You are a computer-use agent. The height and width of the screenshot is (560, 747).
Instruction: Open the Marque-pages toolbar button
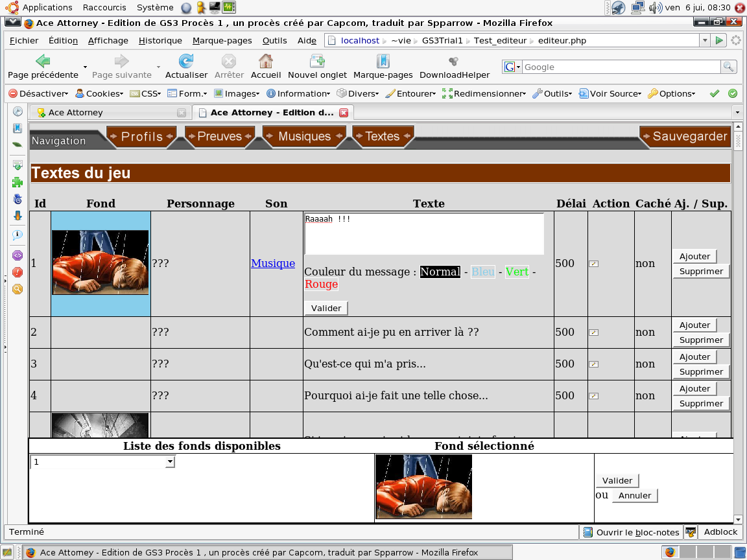[383, 61]
